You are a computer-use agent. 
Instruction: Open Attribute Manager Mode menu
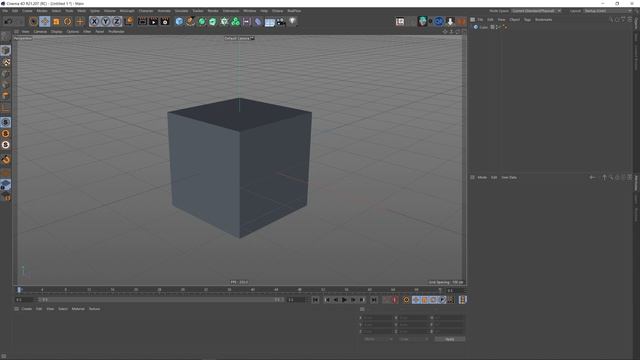[482, 178]
